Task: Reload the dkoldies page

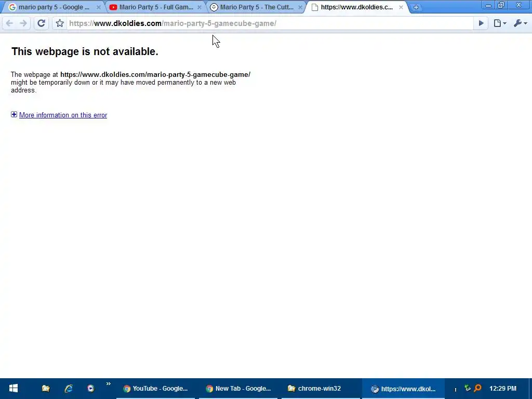Action: [x=41, y=23]
